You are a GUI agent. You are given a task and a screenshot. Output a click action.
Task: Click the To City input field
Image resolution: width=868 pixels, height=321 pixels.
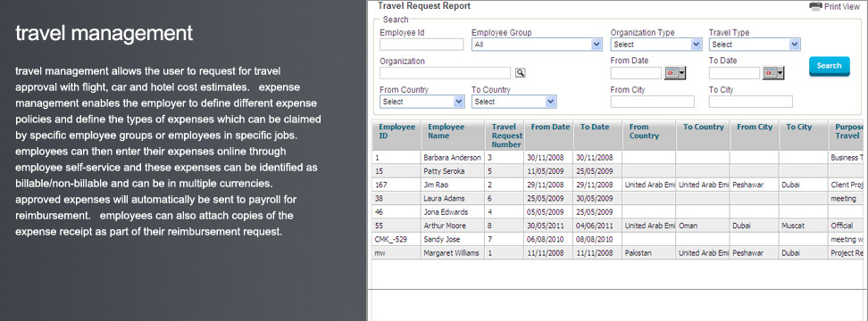(751, 102)
